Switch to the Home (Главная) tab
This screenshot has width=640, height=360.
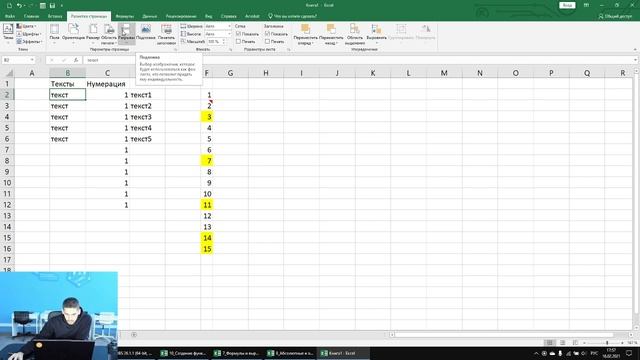31,16
